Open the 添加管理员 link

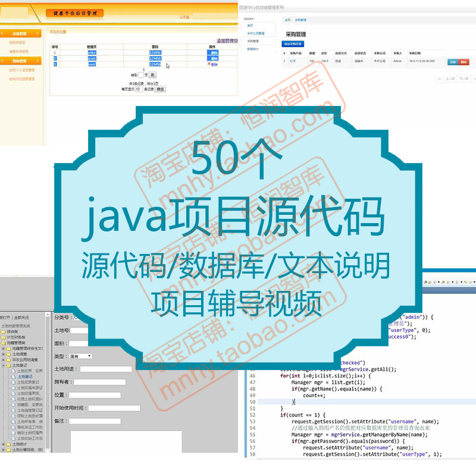[x=227, y=40]
